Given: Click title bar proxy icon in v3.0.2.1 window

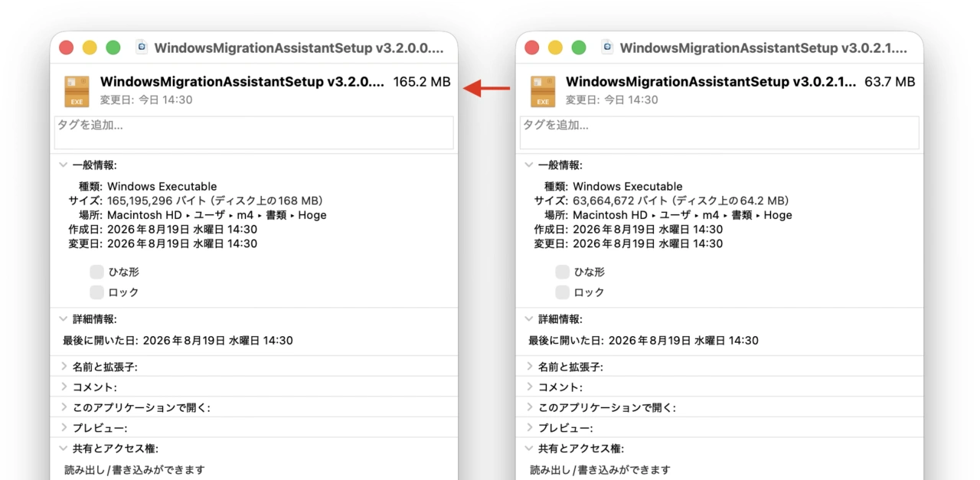Looking at the screenshot, I should click(607, 47).
